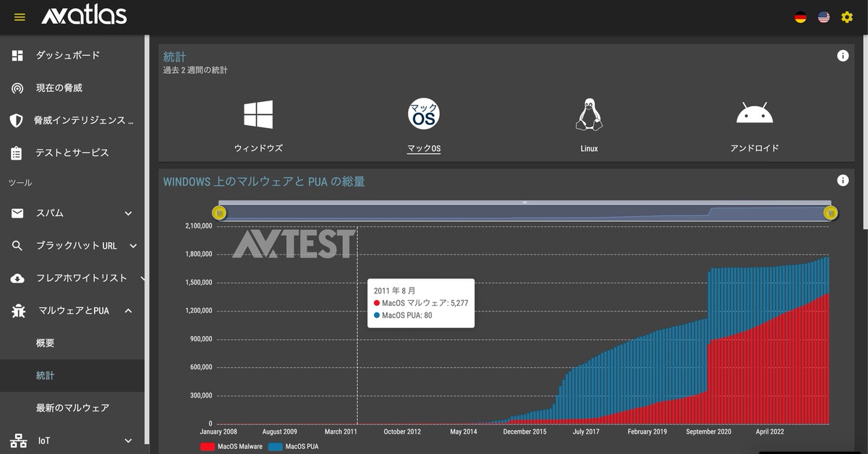Switch language to US English flag

824,17
